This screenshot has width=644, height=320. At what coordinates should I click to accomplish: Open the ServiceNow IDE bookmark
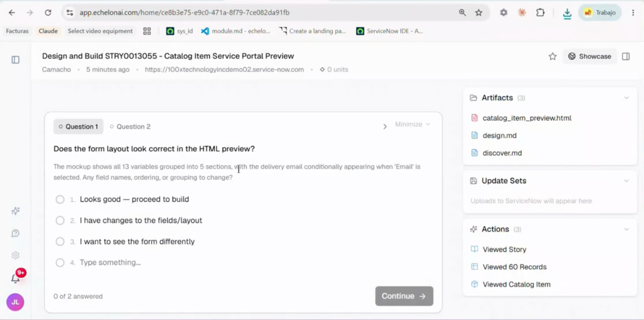pos(390,31)
